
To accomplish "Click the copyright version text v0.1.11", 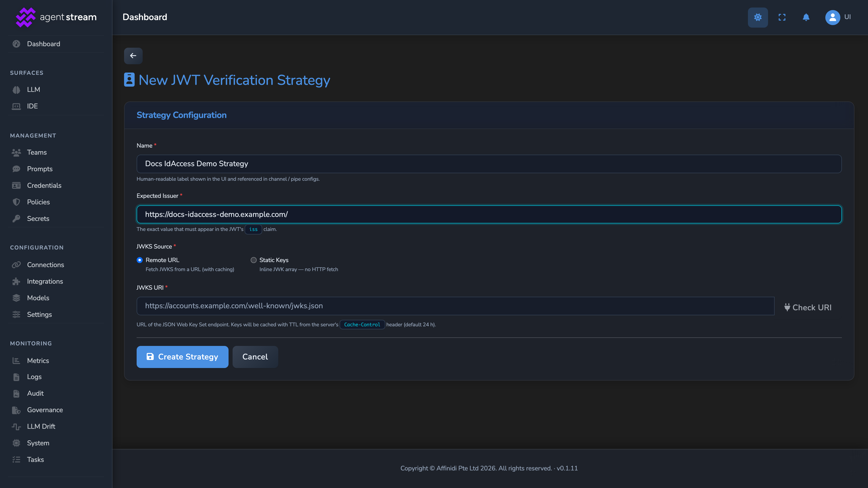I will pyautogui.click(x=567, y=468).
